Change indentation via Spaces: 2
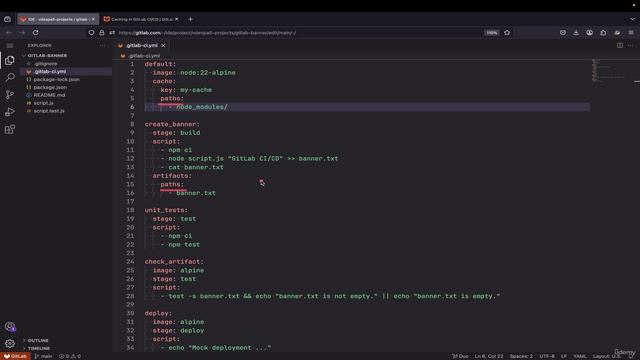640x360 pixels. pos(521,356)
